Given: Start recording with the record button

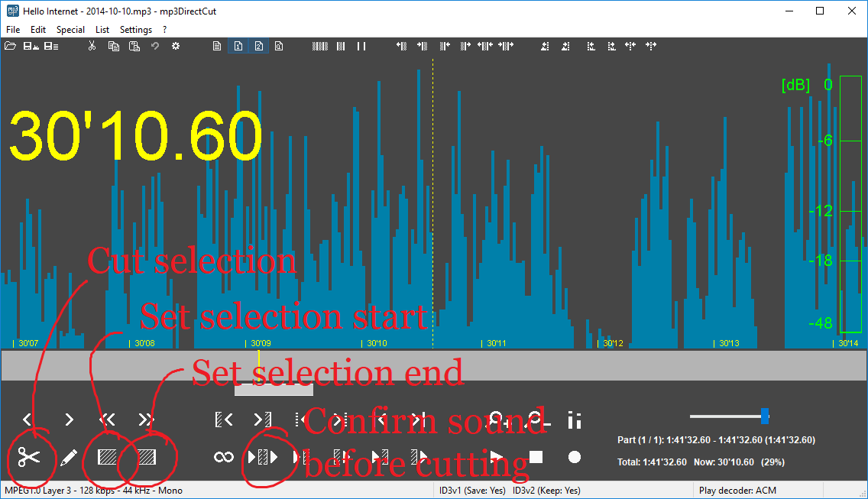Looking at the screenshot, I should click(573, 457).
